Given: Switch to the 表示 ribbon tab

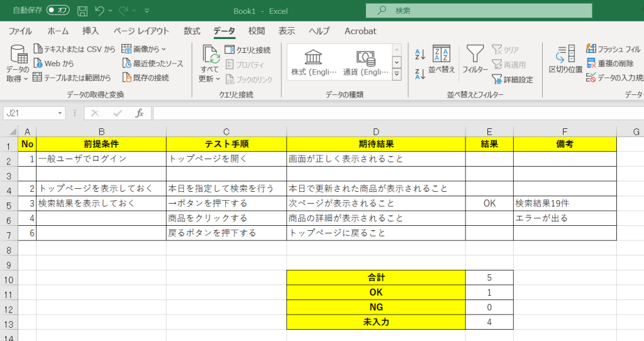Looking at the screenshot, I should [x=286, y=31].
